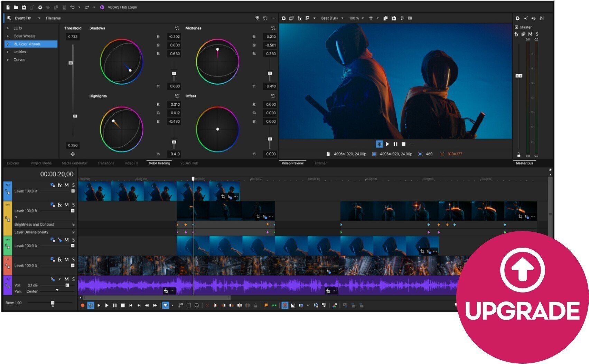Switch to the Trimmer tab
Image resolution: width=589 pixels, height=364 pixels.
click(320, 163)
